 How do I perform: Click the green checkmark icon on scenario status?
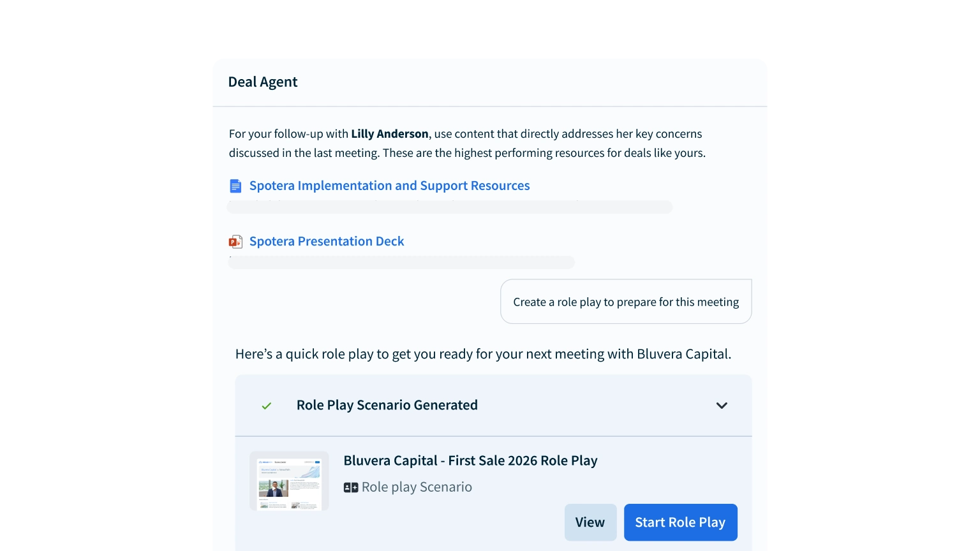267,406
